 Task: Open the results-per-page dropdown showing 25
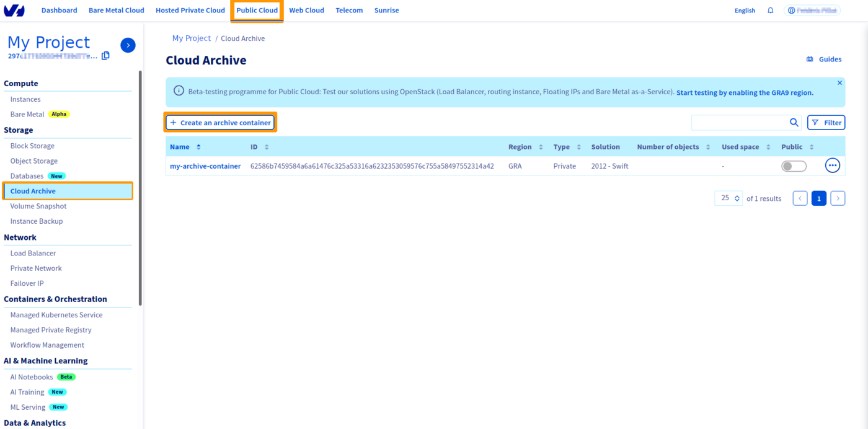(x=728, y=198)
